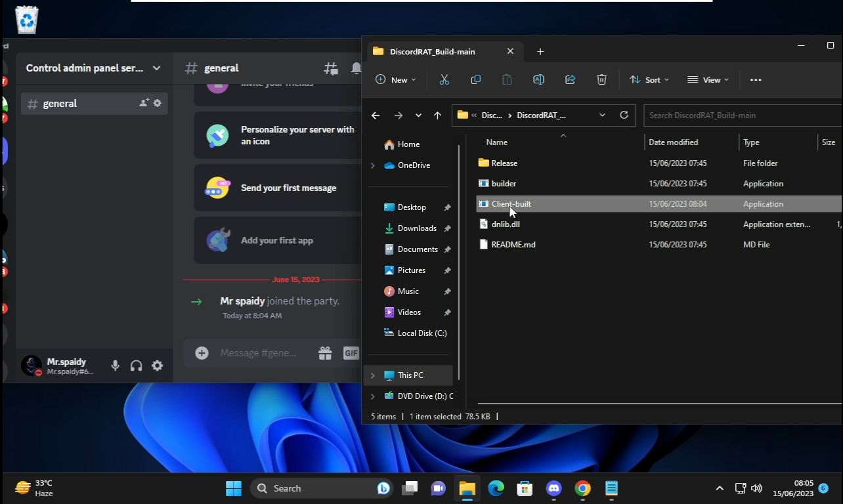Open Discord from the taskbar
This screenshot has width=843, height=504.
pyautogui.click(x=553, y=488)
